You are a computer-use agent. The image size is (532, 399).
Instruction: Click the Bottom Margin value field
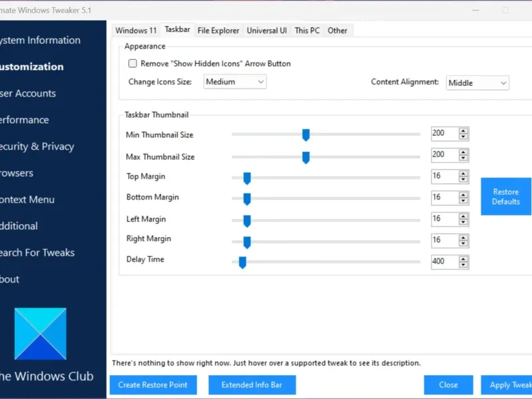(445, 198)
